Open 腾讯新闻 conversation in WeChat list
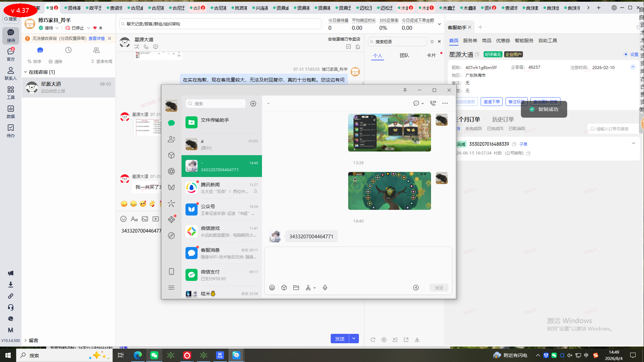 pyautogui.click(x=222, y=188)
